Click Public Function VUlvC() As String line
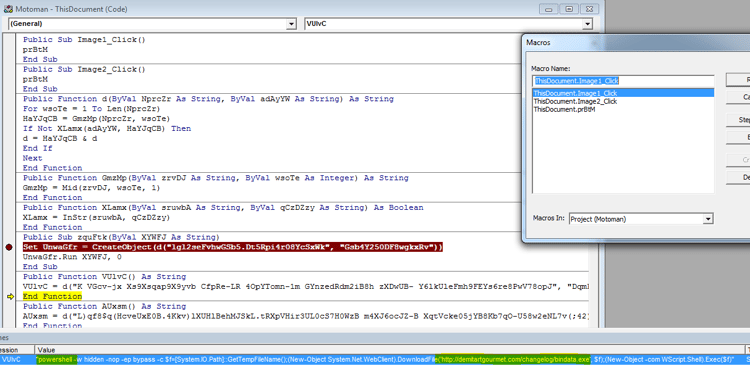 104,277
